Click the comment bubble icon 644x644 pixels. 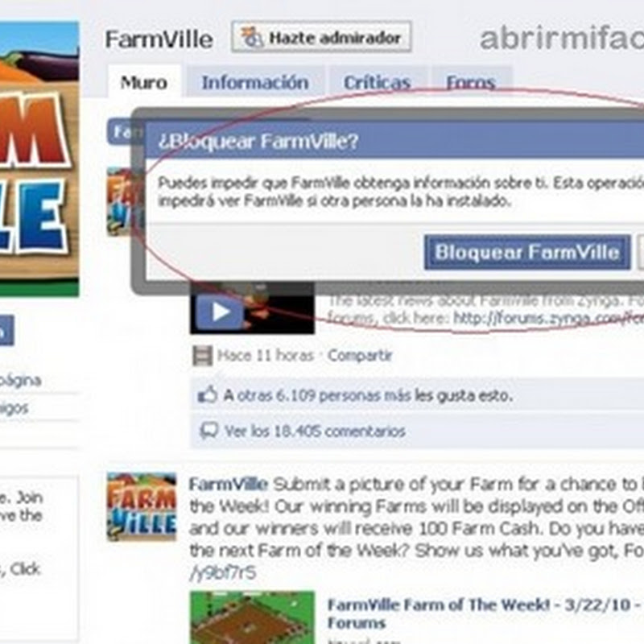click(208, 431)
